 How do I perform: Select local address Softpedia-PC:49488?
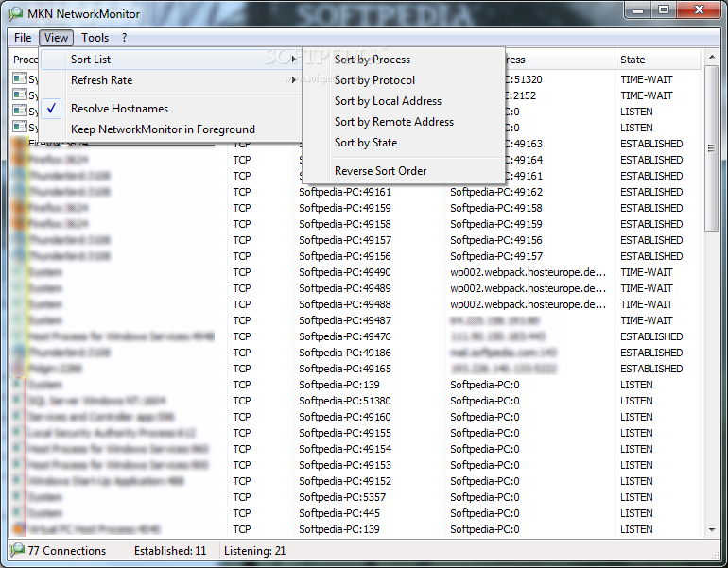coord(345,304)
